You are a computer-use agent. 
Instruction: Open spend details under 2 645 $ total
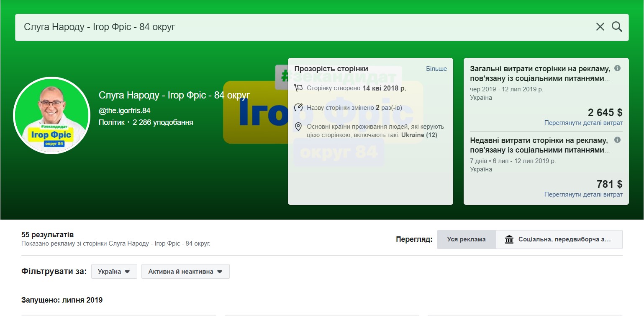click(583, 123)
